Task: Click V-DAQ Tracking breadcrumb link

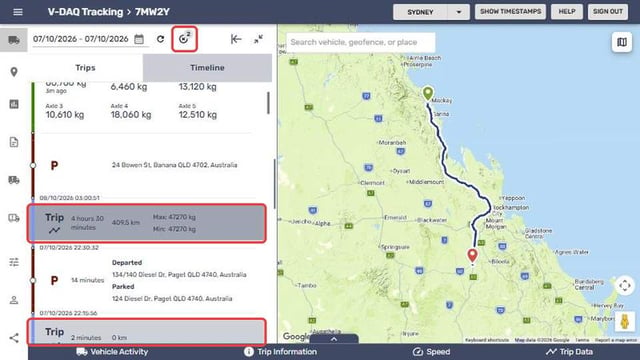Action: 85,12
